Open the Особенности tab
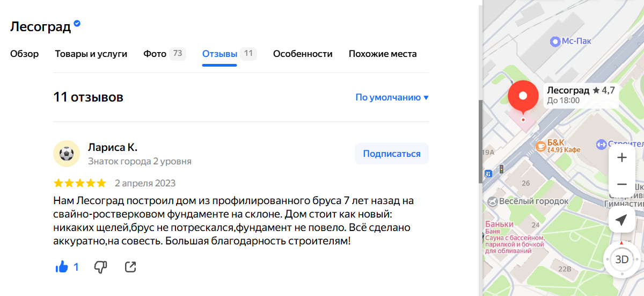The width and height of the screenshot is (644, 296). (303, 54)
